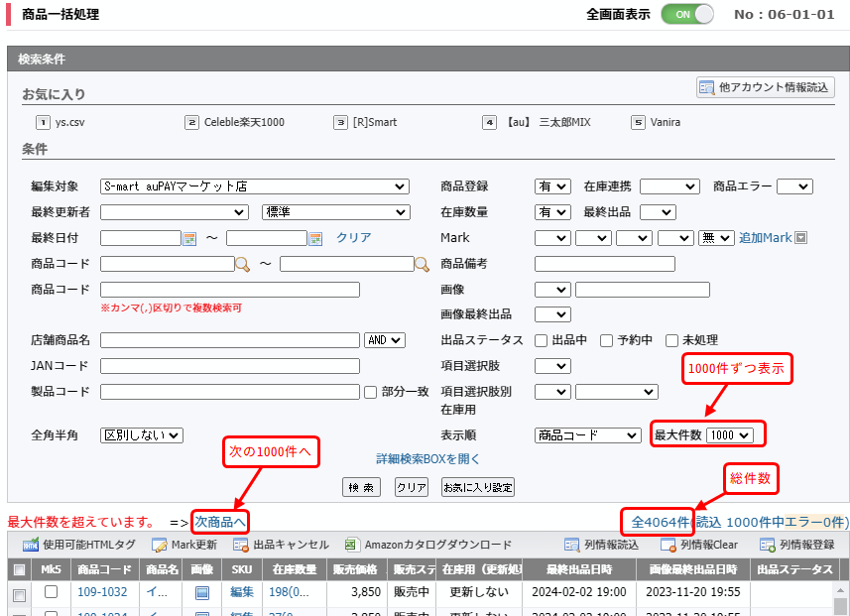Image resolution: width=850 pixels, height=616 pixels.
Task: Click the 検索 button
Action: [x=360, y=487]
